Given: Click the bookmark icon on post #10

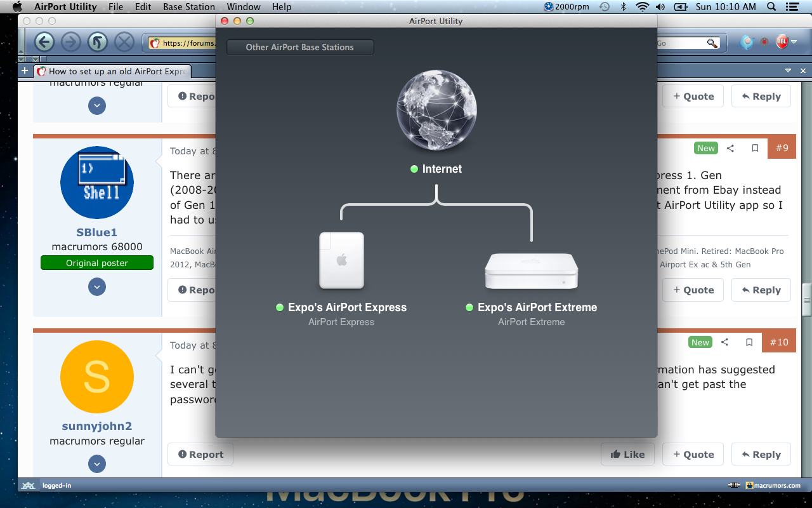Looking at the screenshot, I should pyautogui.click(x=749, y=342).
